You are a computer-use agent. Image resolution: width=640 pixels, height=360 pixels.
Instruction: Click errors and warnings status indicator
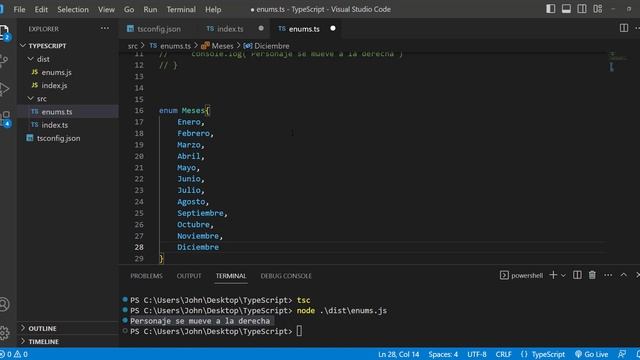pyautogui.click(x=14, y=354)
